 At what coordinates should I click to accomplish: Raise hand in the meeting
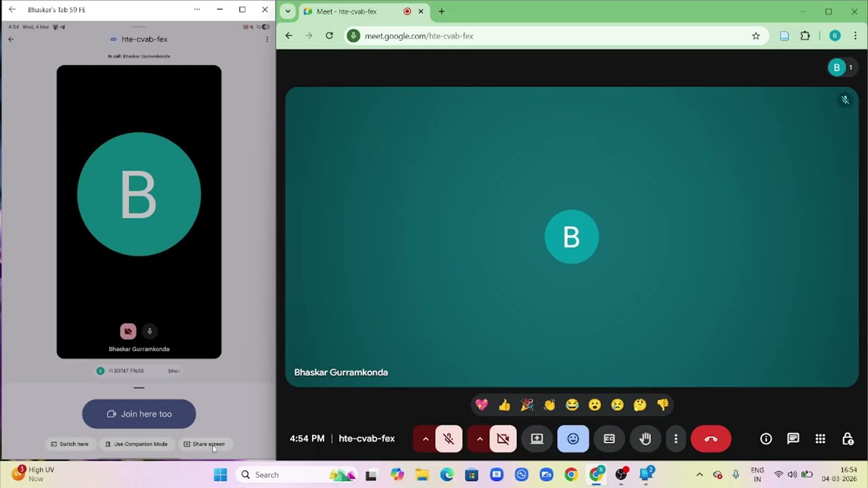click(645, 439)
